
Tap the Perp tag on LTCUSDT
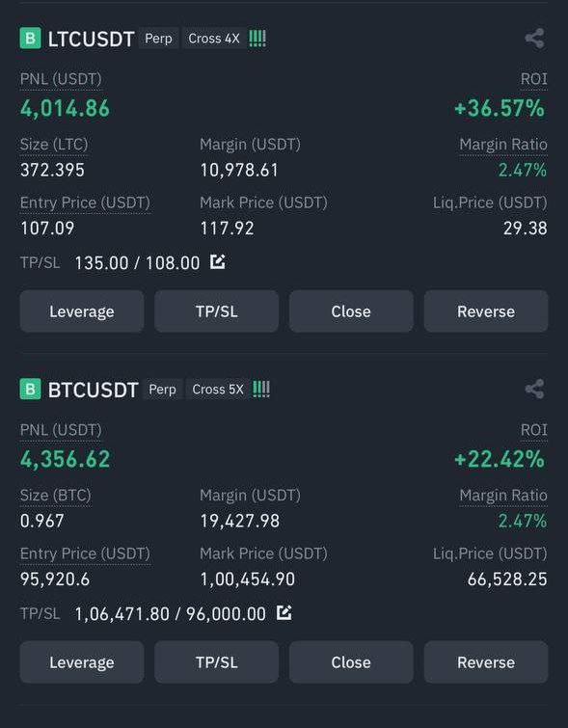[158, 38]
